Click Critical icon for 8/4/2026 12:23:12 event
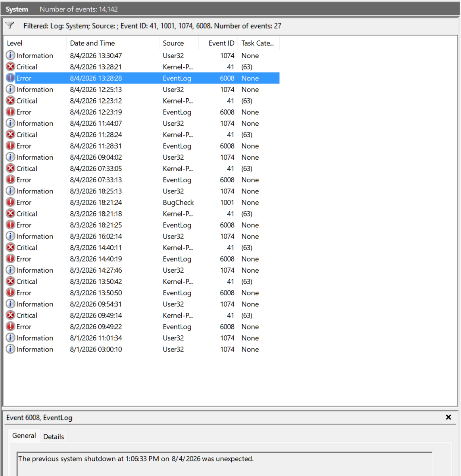 click(11, 100)
